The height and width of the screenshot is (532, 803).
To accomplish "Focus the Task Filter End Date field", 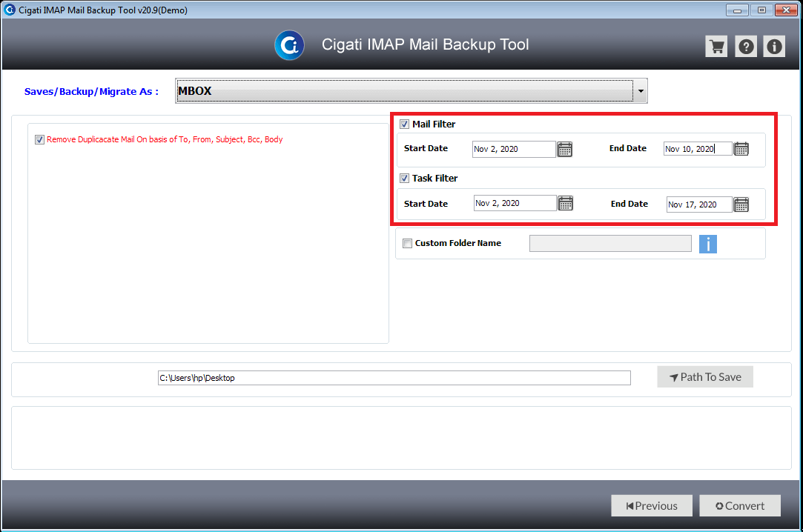I will 699,205.
